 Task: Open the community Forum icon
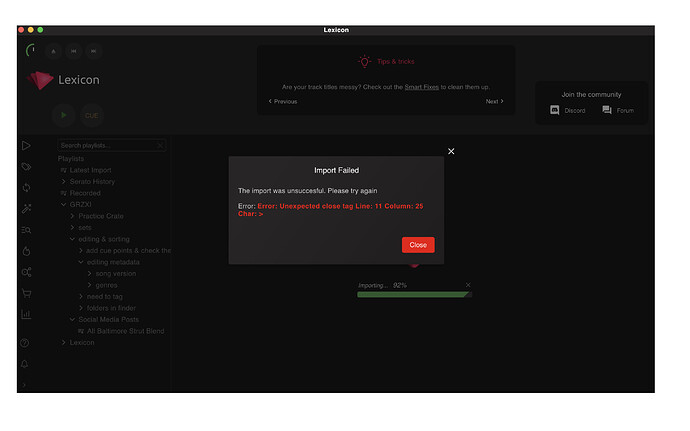pos(607,110)
